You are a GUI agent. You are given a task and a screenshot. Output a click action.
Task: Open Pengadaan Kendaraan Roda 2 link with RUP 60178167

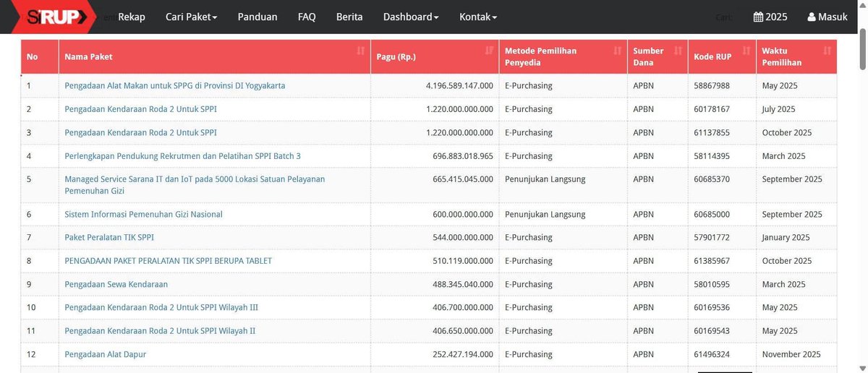[140, 109]
